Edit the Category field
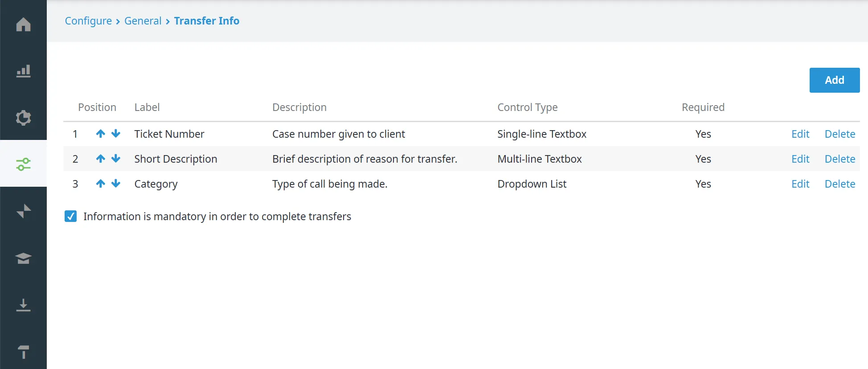Viewport: 868px width, 369px height. click(x=800, y=184)
